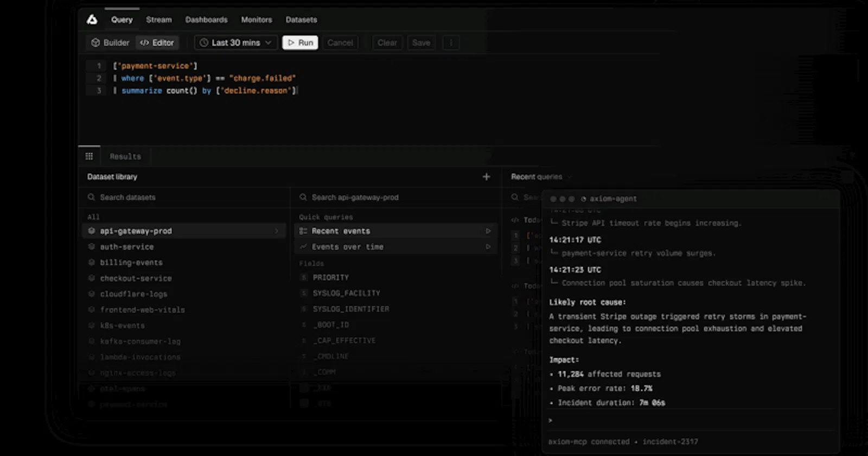Click the Recent events list icon
The height and width of the screenshot is (456, 868).
point(303,231)
